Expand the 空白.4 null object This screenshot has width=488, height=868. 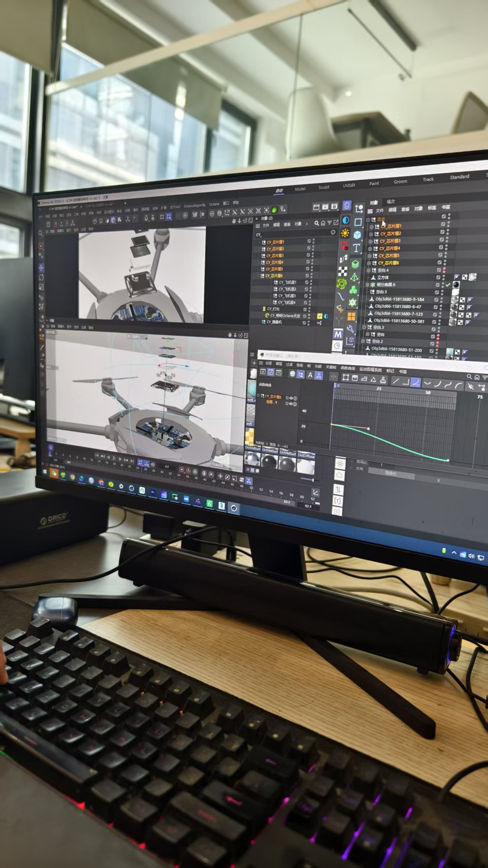click(369, 270)
